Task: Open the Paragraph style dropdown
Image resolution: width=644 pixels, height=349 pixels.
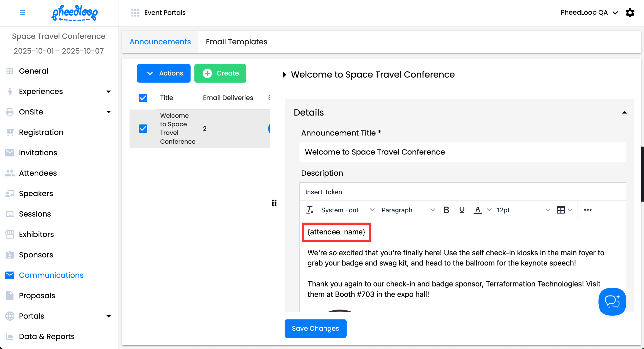Action: point(408,210)
